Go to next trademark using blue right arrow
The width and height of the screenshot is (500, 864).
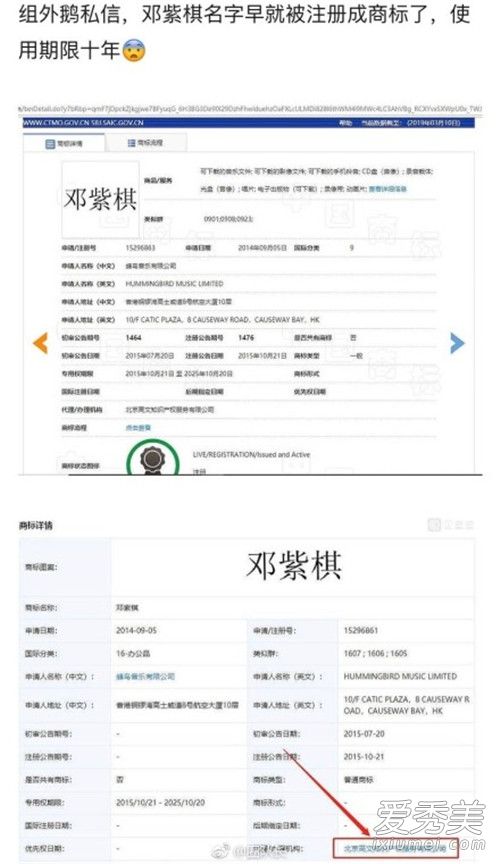457,343
